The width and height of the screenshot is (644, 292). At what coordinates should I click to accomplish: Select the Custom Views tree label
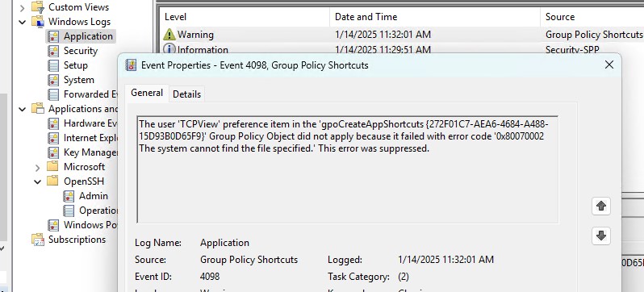click(78, 7)
